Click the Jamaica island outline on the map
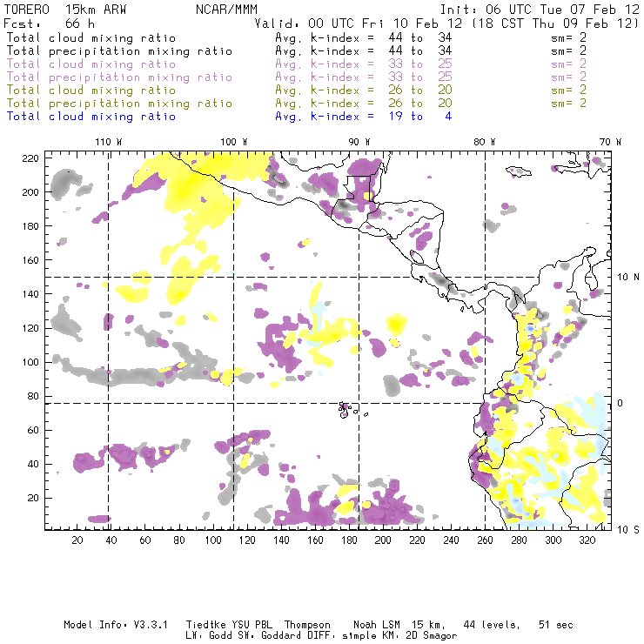This screenshot has width=644, height=644. (519, 171)
